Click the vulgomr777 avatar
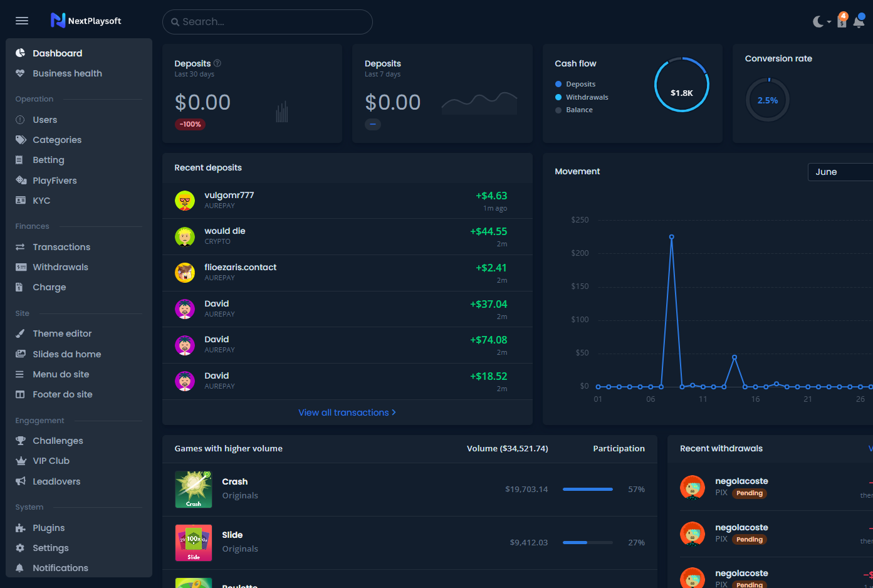This screenshot has width=873, height=588. coord(185,201)
